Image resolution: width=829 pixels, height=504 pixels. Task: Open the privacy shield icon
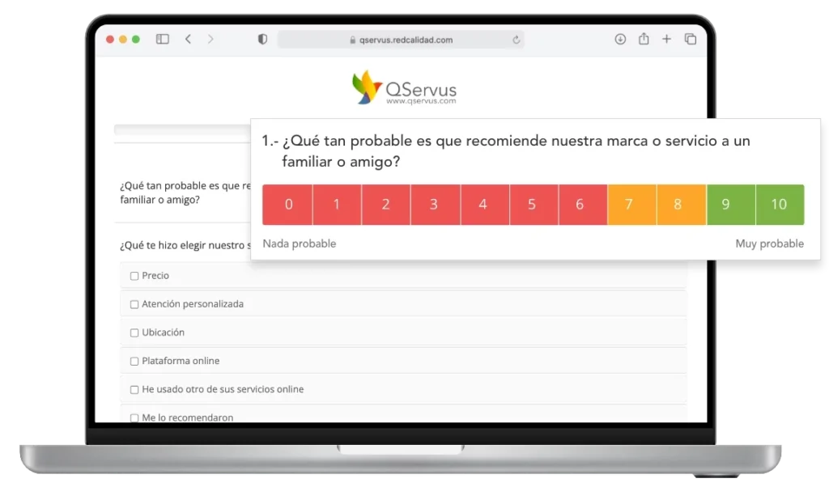point(262,39)
